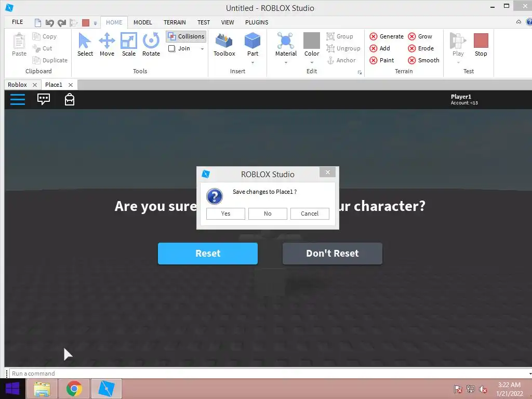Open the FILE menu

[17, 22]
